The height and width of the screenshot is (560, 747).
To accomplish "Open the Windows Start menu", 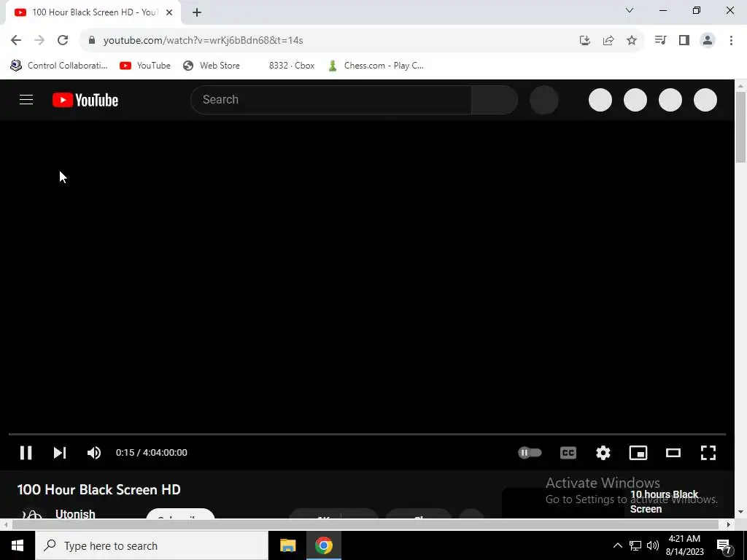I will click(18, 545).
